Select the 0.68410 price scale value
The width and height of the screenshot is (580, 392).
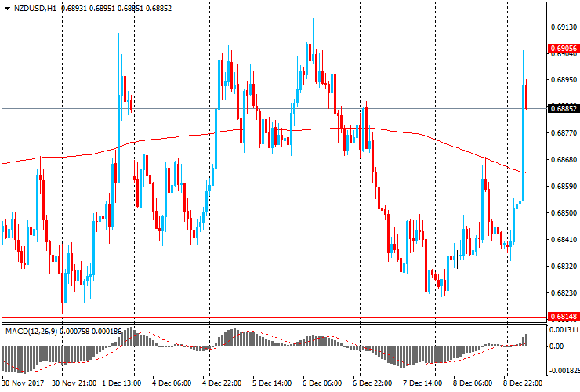[564, 239]
